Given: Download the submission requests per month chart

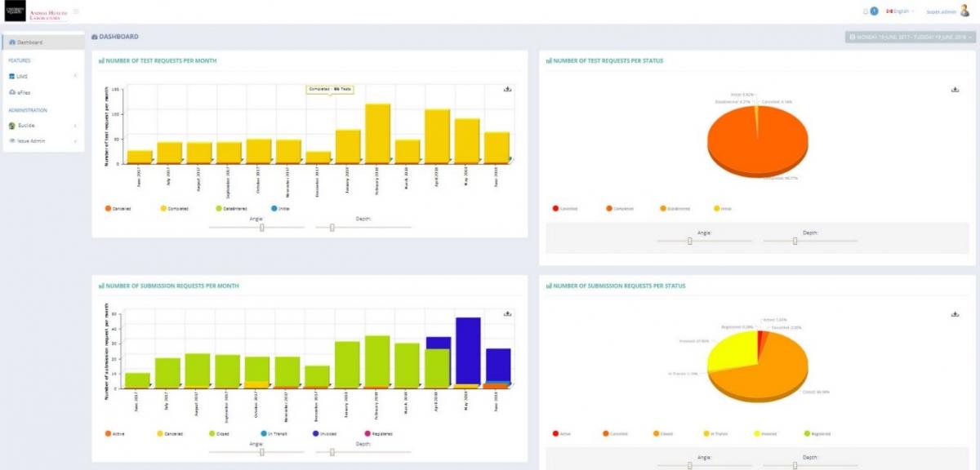Looking at the screenshot, I should [x=507, y=313].
